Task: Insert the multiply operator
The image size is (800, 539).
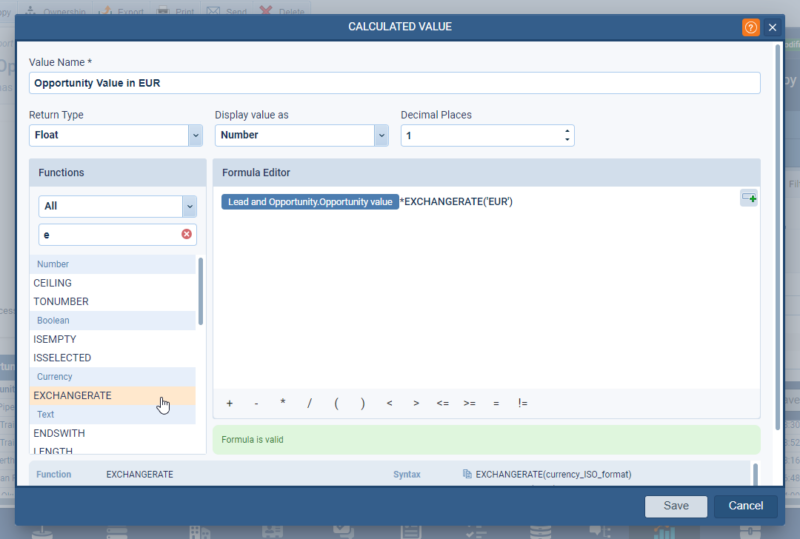Action: tap(283, 403)
